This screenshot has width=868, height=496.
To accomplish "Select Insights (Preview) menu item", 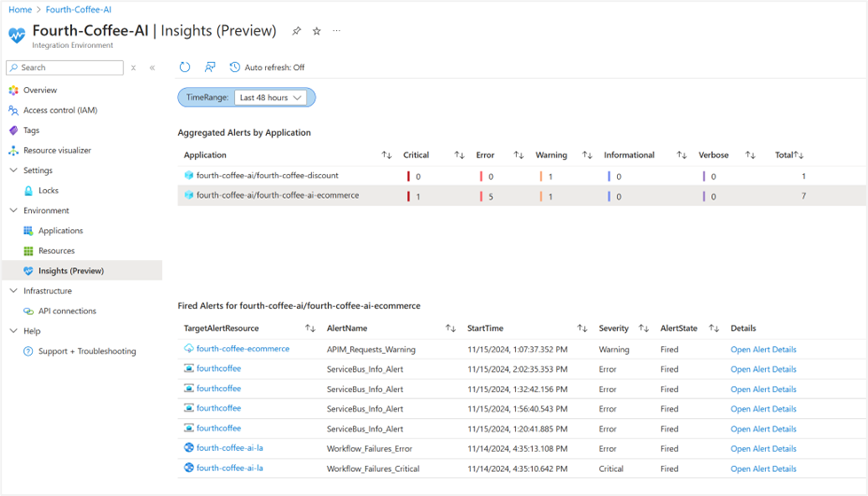I will [82, 271].
